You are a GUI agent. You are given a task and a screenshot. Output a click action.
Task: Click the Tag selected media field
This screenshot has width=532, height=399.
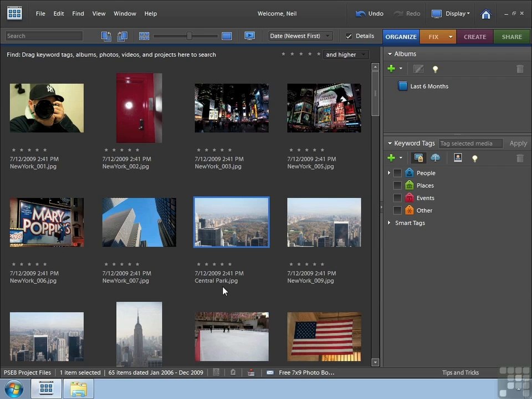[470, 144]
